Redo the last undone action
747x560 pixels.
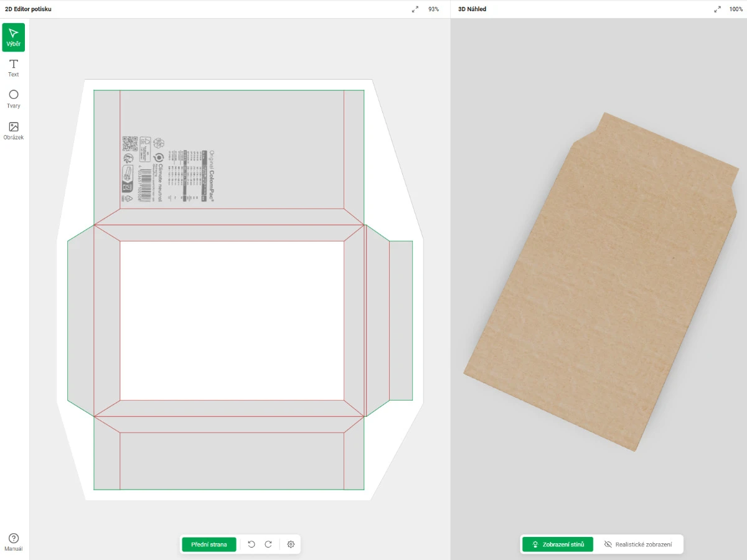268,544
